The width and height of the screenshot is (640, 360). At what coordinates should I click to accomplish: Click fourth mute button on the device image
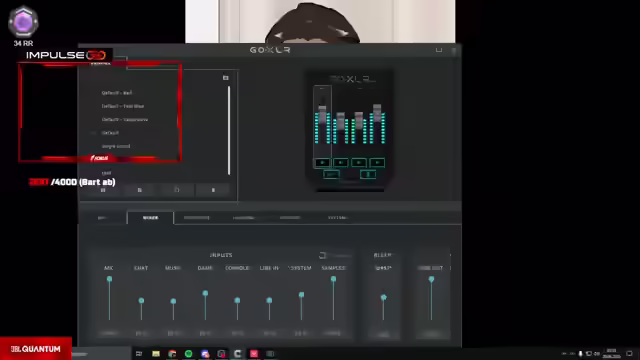click(377, 163)
